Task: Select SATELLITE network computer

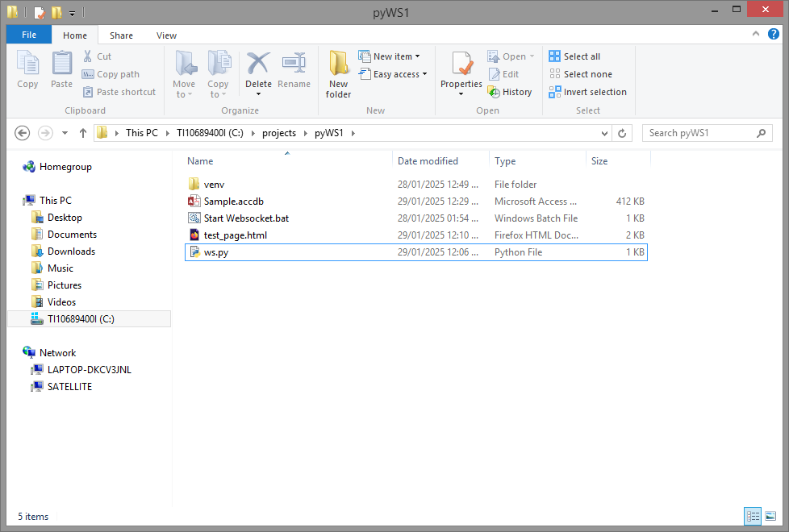Action: coord(61,387)
